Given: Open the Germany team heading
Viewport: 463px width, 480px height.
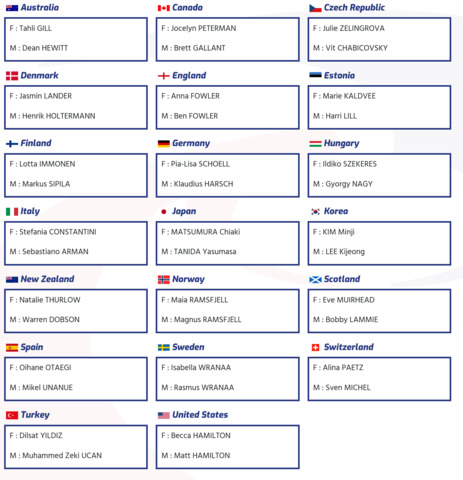Looking at the screenshot, I should 191,144.
